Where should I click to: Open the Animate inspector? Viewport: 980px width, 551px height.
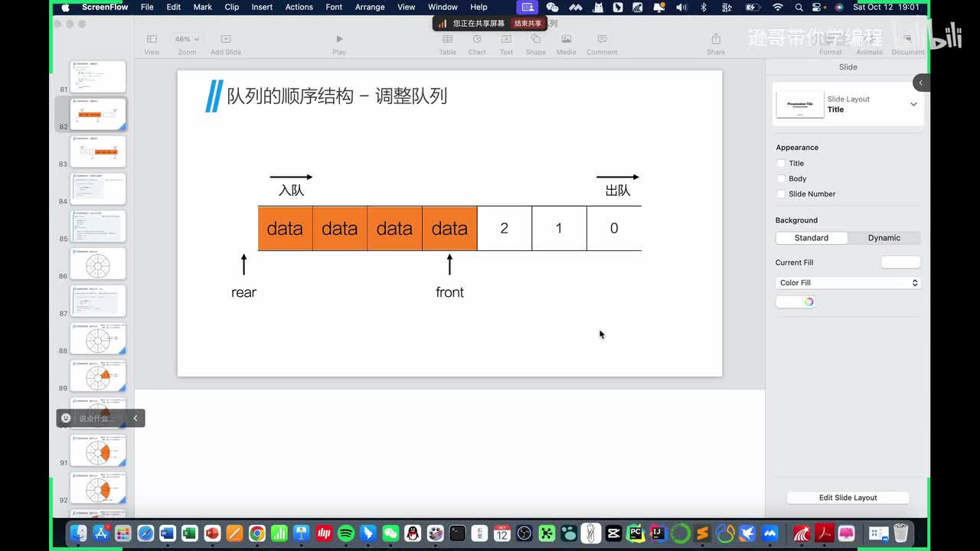point(869,44)
